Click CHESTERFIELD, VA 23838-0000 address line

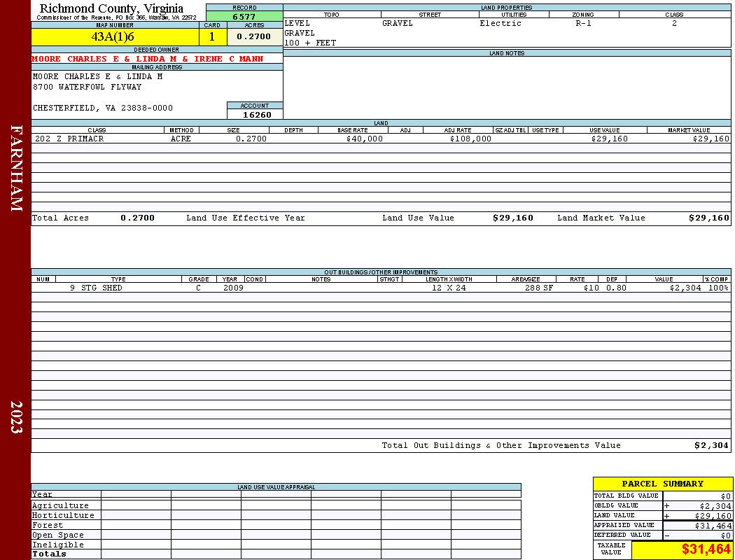103,108
